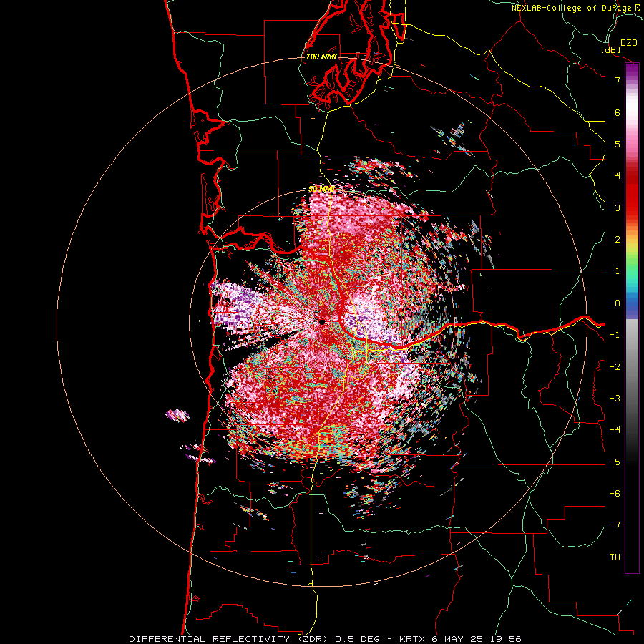The height and width of the screenshot is (644, 644).
Task: Click the KRTX radar site black dot
Action: (322, 322)
